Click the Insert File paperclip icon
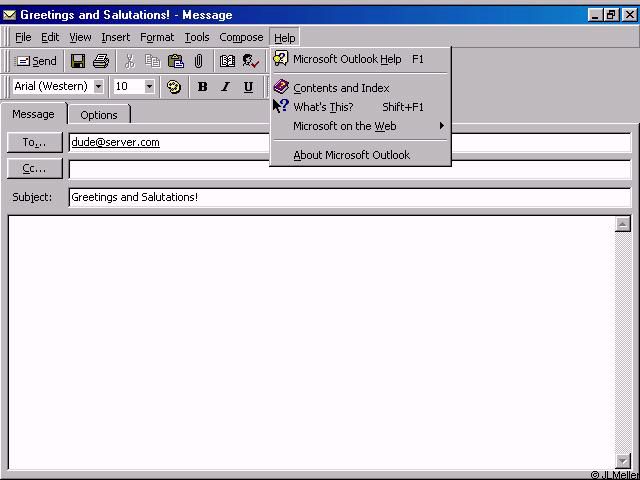640x480 pixels. click(198, 61)
